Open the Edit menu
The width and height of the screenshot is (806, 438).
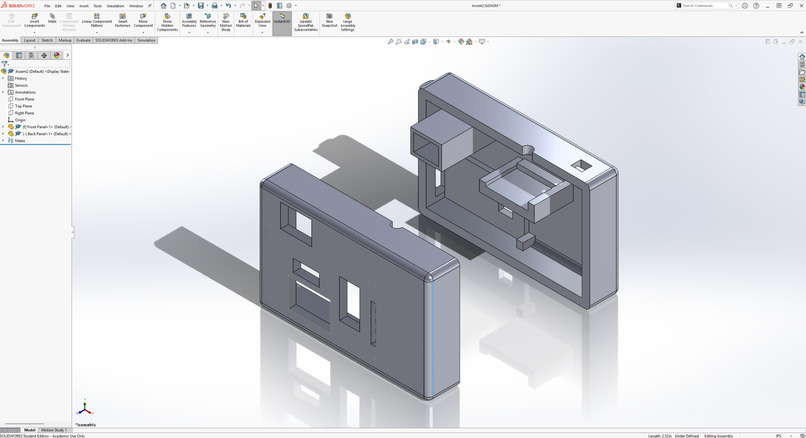58,6
